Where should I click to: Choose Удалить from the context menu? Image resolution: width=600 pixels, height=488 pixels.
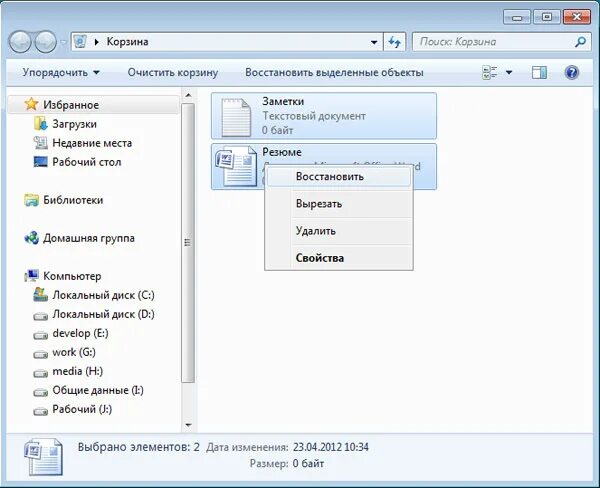tap(339, 231)
